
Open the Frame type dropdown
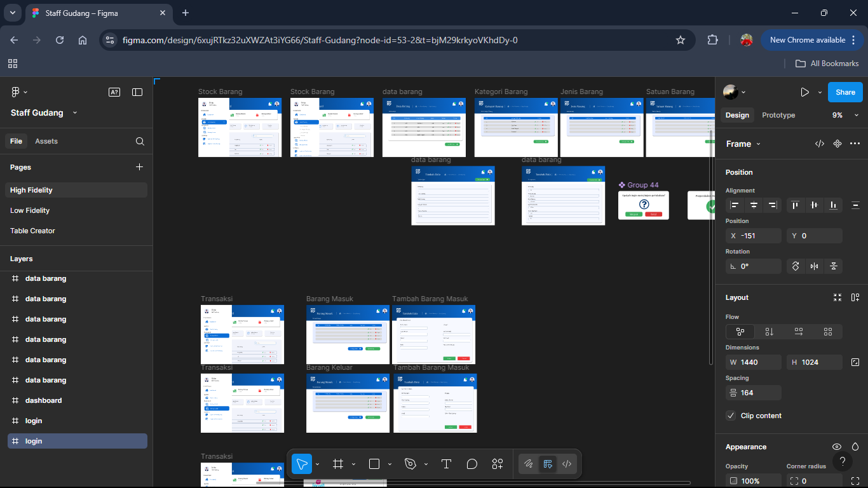point(743,144)
